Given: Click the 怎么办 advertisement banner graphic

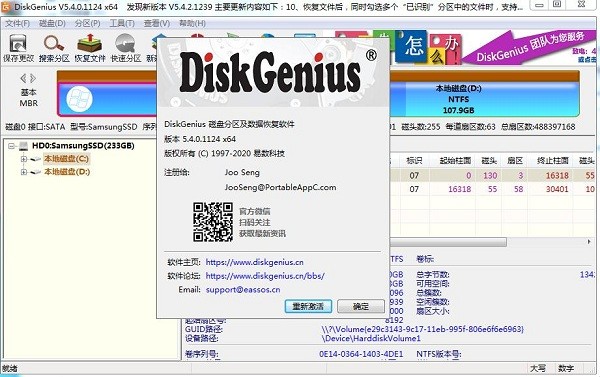Looking at the screenshot, I should [428, 48].
